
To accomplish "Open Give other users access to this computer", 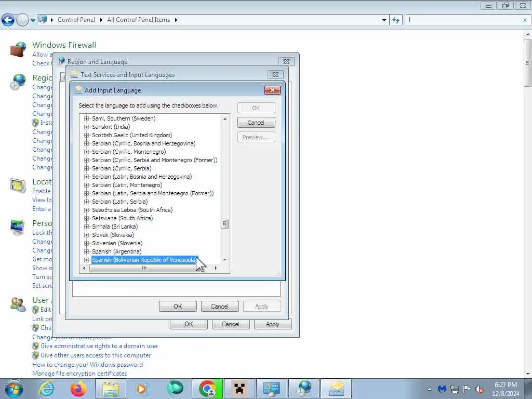I will [96, 355].
